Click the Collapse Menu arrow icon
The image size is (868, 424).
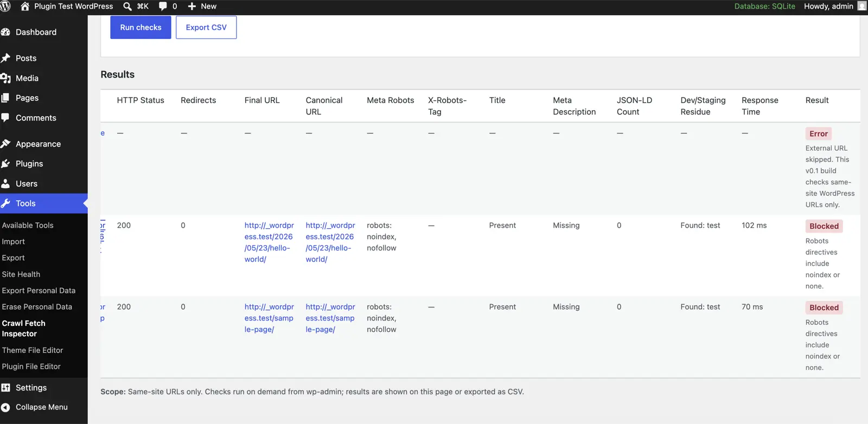point(6,407)
